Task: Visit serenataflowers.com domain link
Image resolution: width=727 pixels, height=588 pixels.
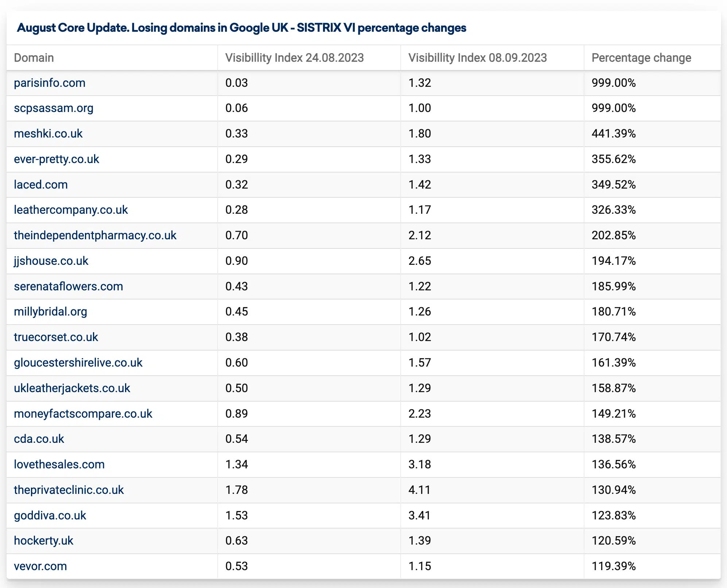Action: (x=69, y=286)
